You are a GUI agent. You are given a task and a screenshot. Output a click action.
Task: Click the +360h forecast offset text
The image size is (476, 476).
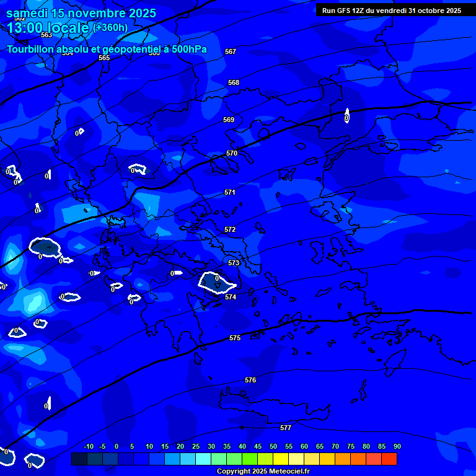point(110,28)
